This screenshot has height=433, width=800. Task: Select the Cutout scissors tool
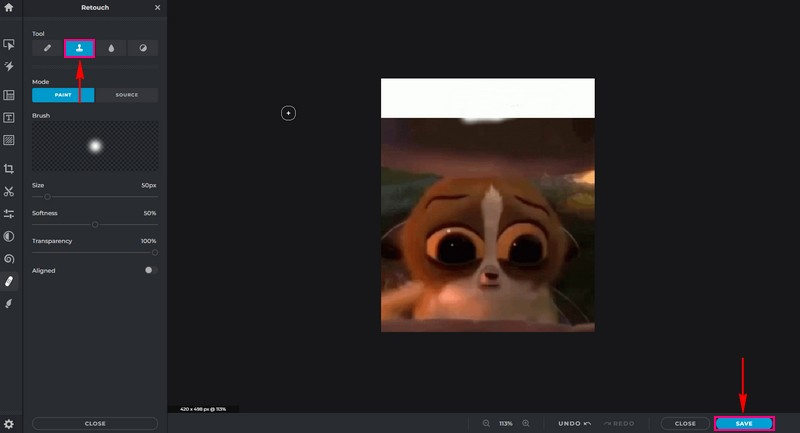[9, 191]
